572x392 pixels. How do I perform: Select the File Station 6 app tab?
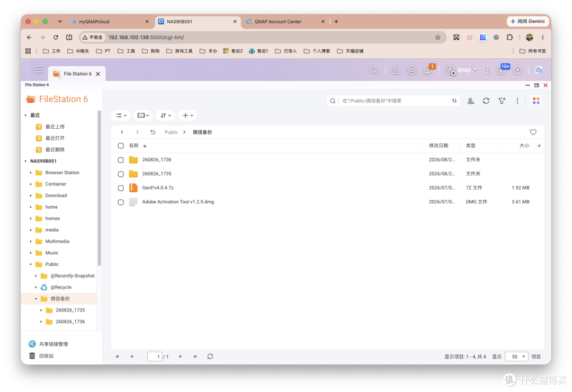[x=77, y=74]
